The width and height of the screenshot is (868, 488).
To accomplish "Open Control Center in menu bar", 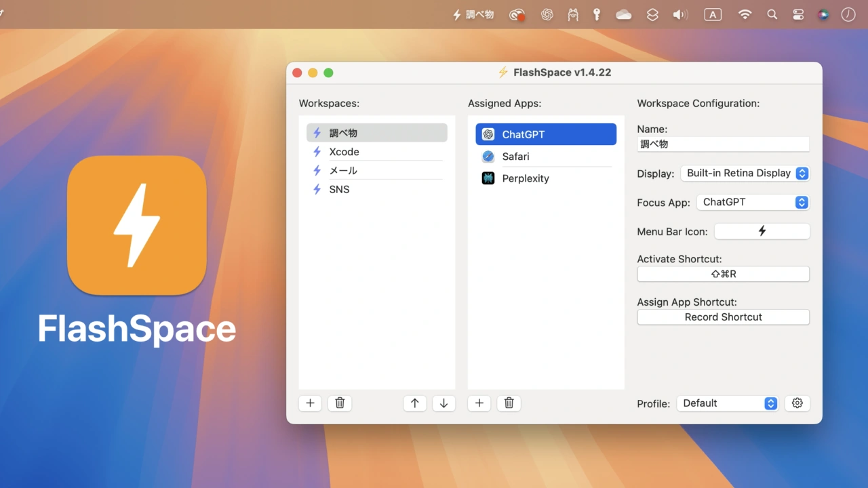I will tap(797, 14).
